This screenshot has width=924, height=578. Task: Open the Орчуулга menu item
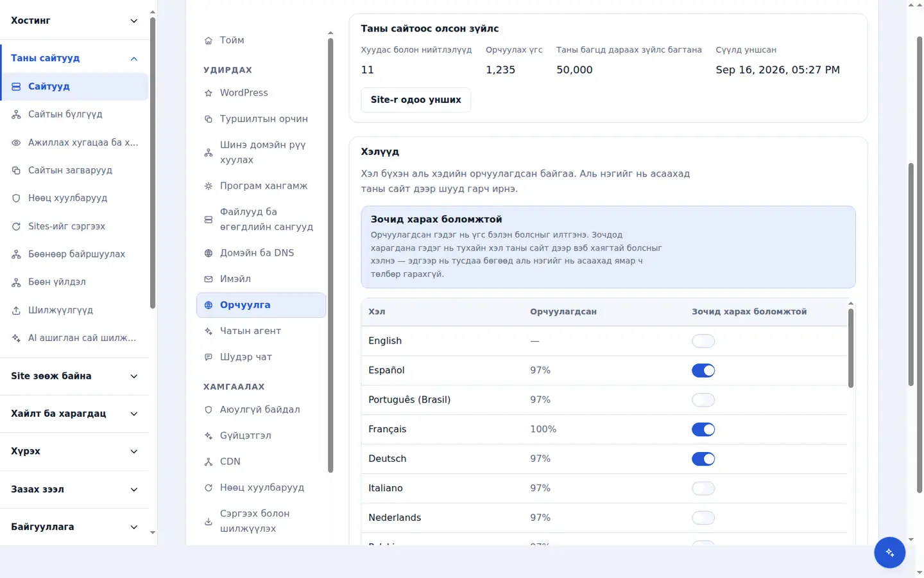pyautogui.click(x=261, y=305)
